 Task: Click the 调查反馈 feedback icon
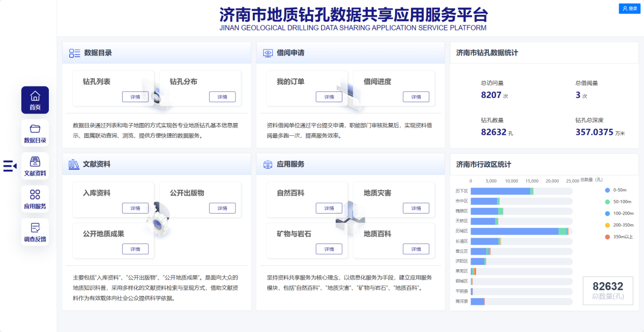(x=35, y=228)
